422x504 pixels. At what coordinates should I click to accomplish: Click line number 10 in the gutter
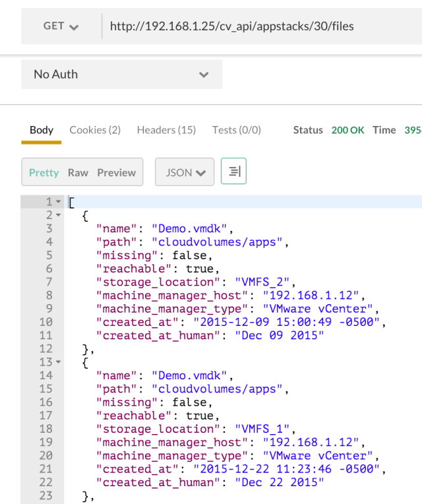click(x=45, y=322)
